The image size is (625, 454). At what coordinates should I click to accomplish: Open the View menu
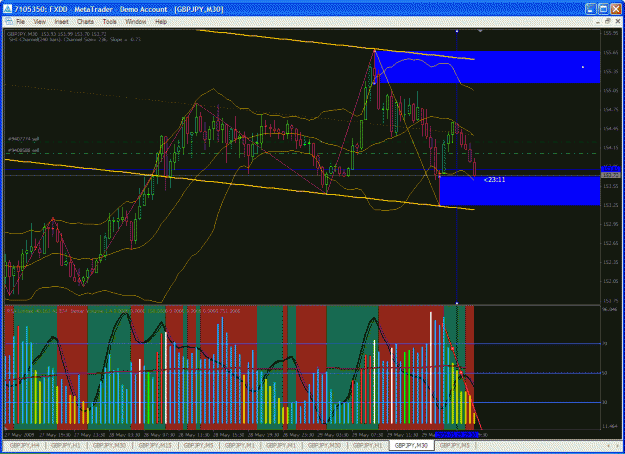coord(39,22)
